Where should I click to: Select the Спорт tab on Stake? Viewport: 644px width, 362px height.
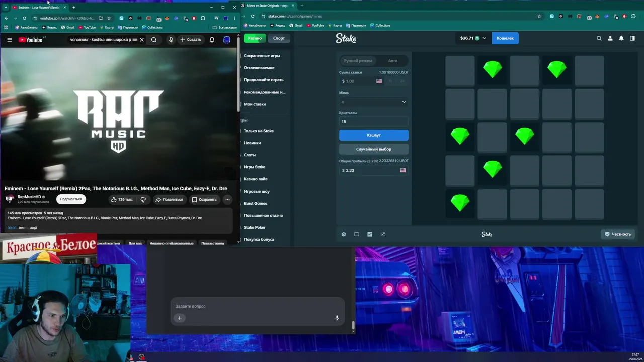[x=279, y=38]
